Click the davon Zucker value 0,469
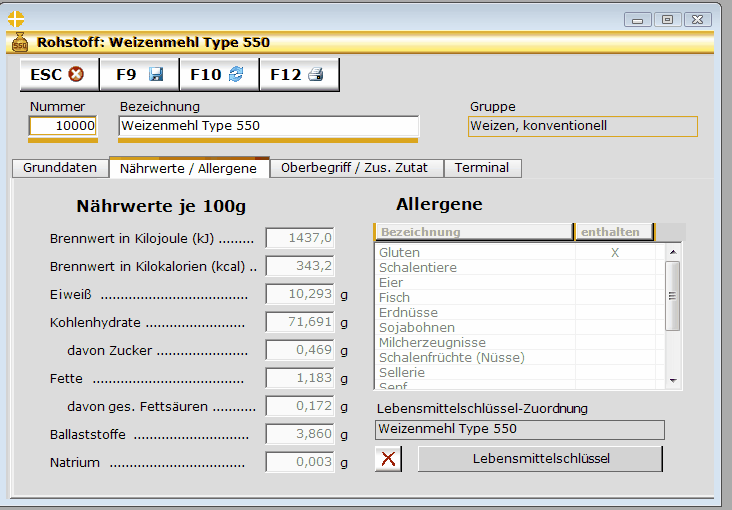Viewport: 732px width, 510px height. tap(300, 350)
